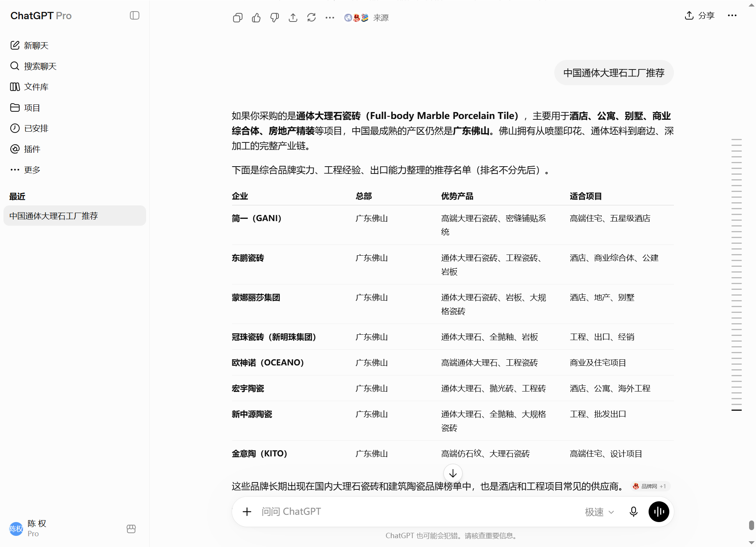Click the scrollbar up arrow

tap(751, 4)
